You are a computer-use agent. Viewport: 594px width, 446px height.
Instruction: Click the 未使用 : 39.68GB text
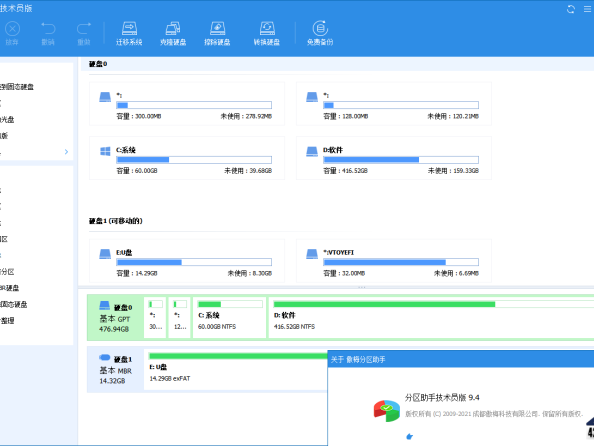point(248,171)
